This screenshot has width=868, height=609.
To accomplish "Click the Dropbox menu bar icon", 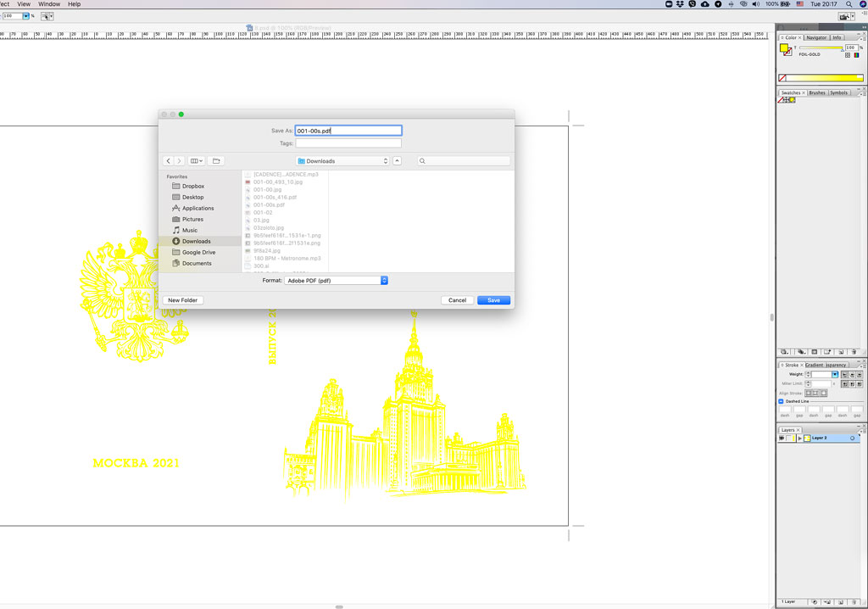I will [680, 4].
